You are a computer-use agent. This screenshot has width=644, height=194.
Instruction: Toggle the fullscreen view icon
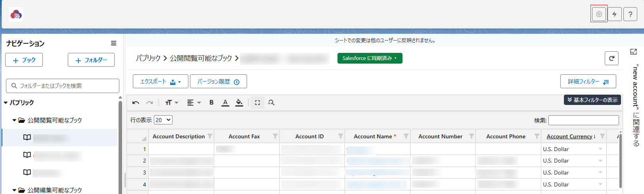point(257,103)
